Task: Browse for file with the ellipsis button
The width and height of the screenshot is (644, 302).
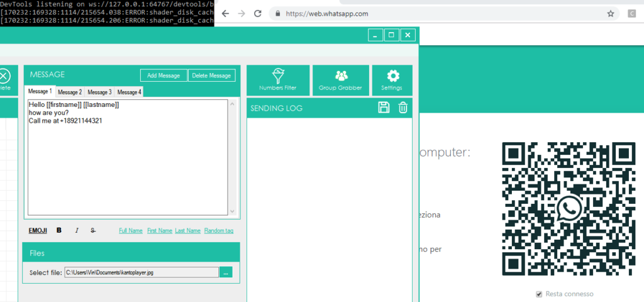Action: point(226,272)
